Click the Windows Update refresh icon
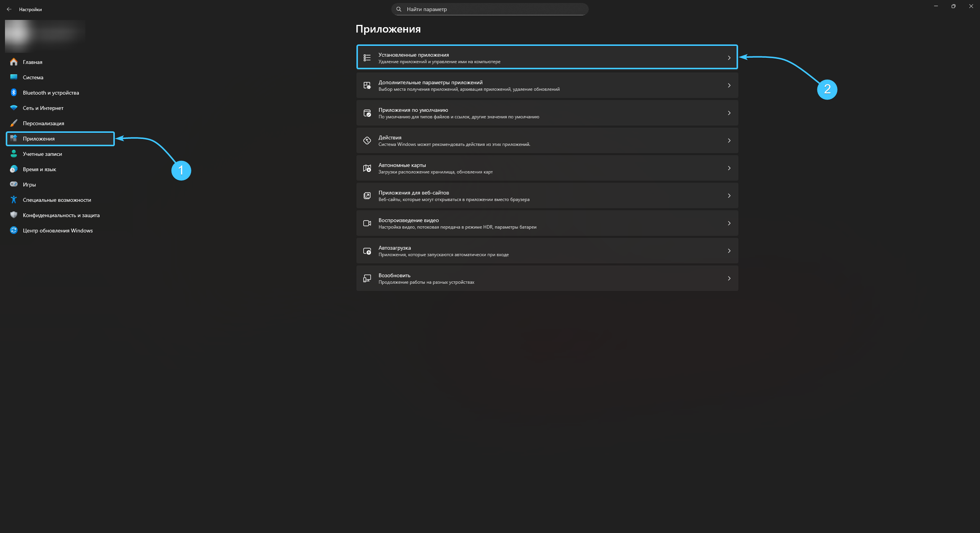980x533 pixels. coord(14,231)
